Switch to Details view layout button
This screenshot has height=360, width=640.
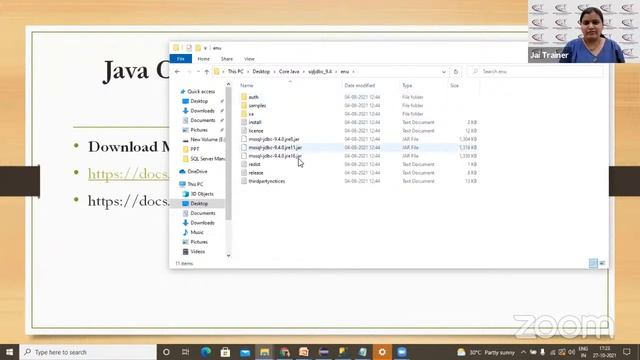point(593,263)
